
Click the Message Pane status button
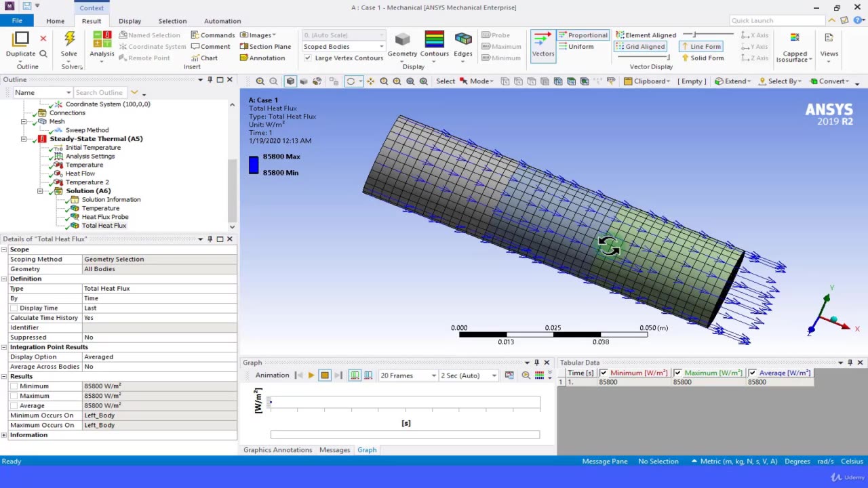[605, 462]
